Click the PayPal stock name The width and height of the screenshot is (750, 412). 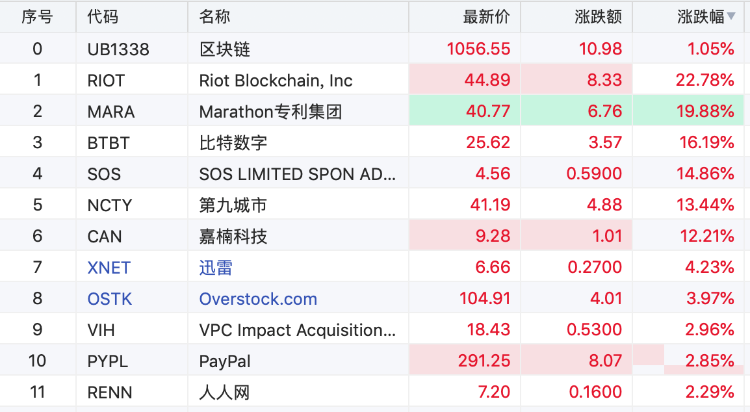coord(225,360)
